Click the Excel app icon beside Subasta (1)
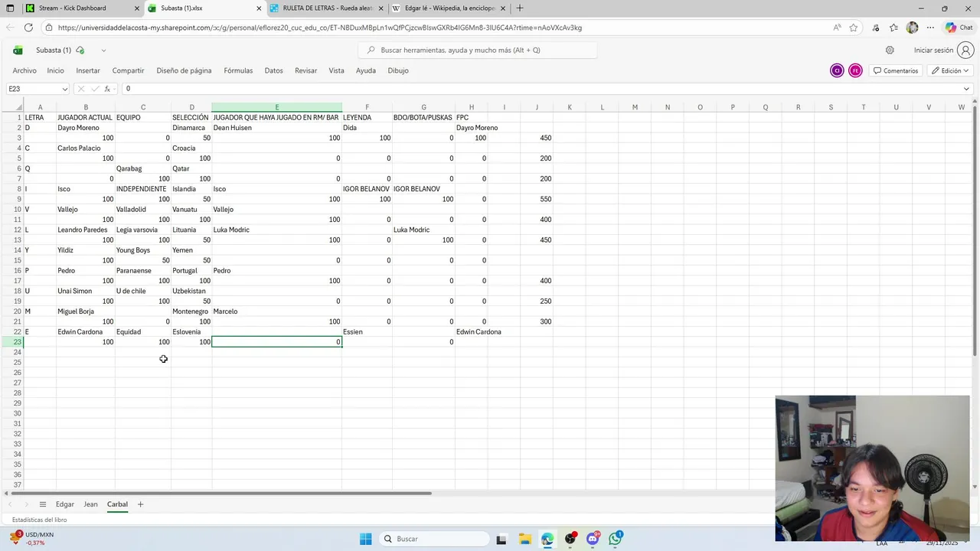The image size is (980, 551). coord(18,51)
